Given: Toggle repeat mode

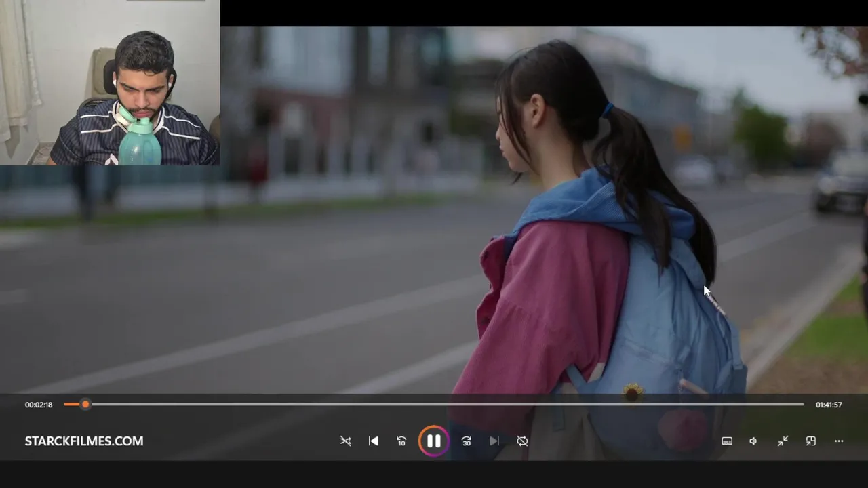Looking at the screenshot, I should (x=522, y=441).
